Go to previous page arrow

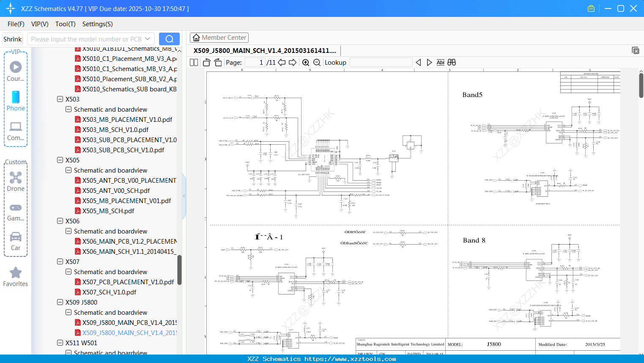(282, 62)
